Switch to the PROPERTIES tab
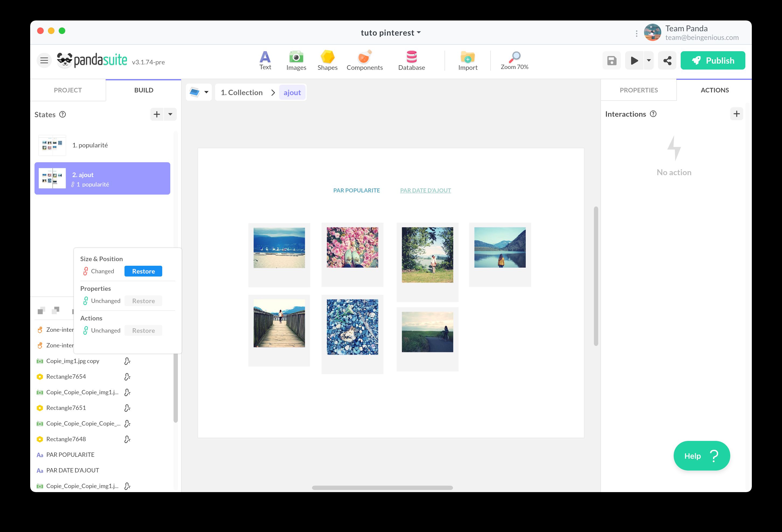 tap(638, 90)
